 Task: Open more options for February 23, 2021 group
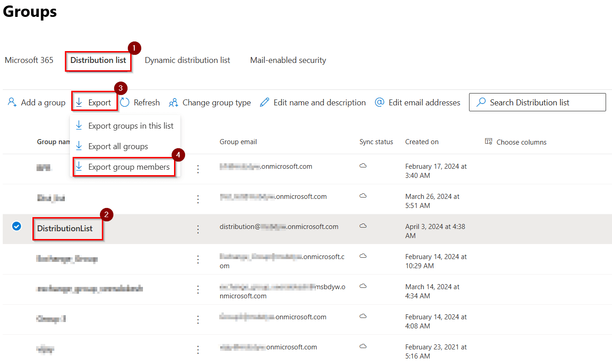pyautogui.click(x=198, y=349)
